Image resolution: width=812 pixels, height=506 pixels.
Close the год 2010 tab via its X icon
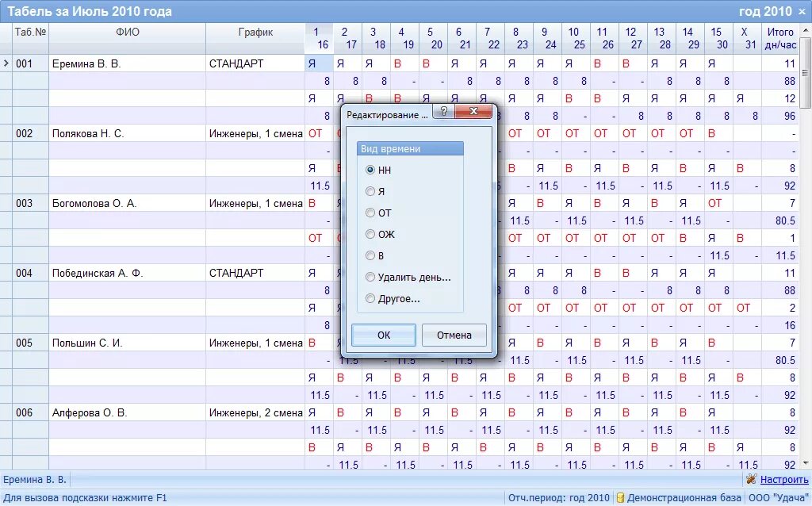click(x=804, y=10)
